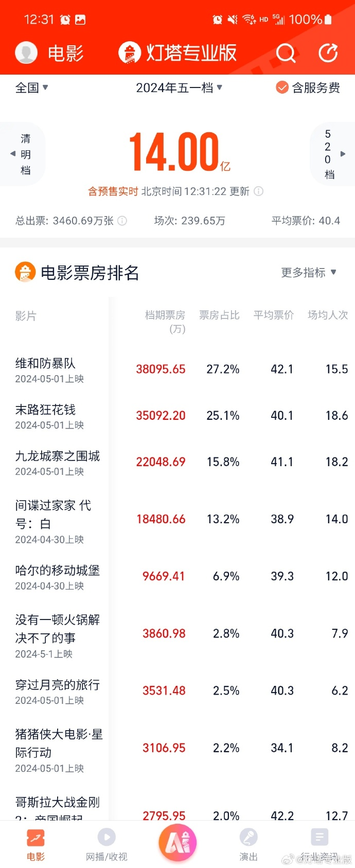Image resolution: width=355 pixels, height=868 pixels.
Task: Open the center AI assistant button
Action: (x=177, y=843)
